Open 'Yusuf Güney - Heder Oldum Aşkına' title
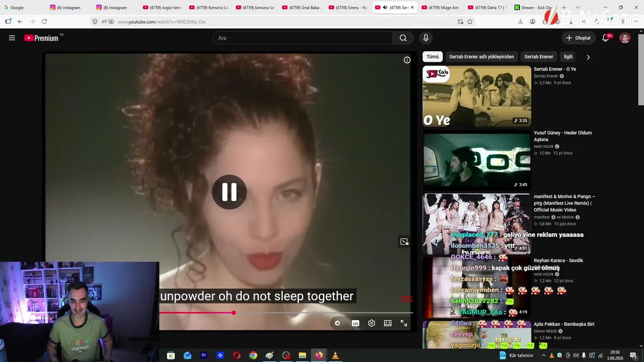Image resolution: width=644 pixels, height=362 pixels. click(563, 136)
